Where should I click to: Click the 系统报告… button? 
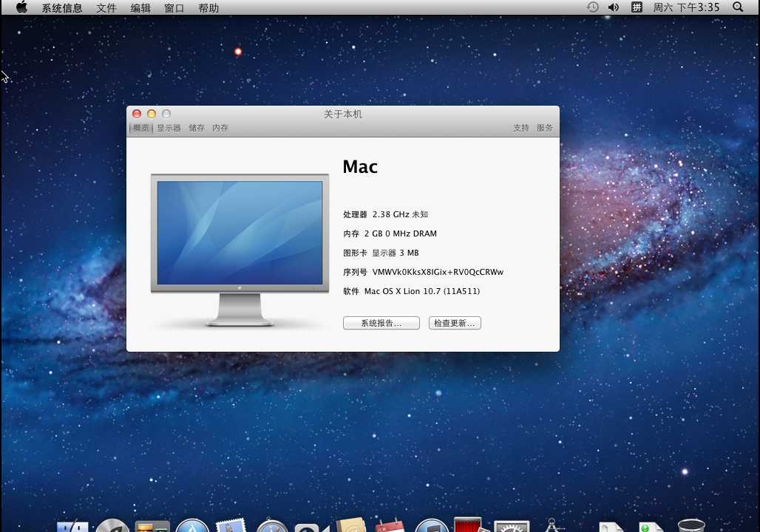(x=381, y=323)
